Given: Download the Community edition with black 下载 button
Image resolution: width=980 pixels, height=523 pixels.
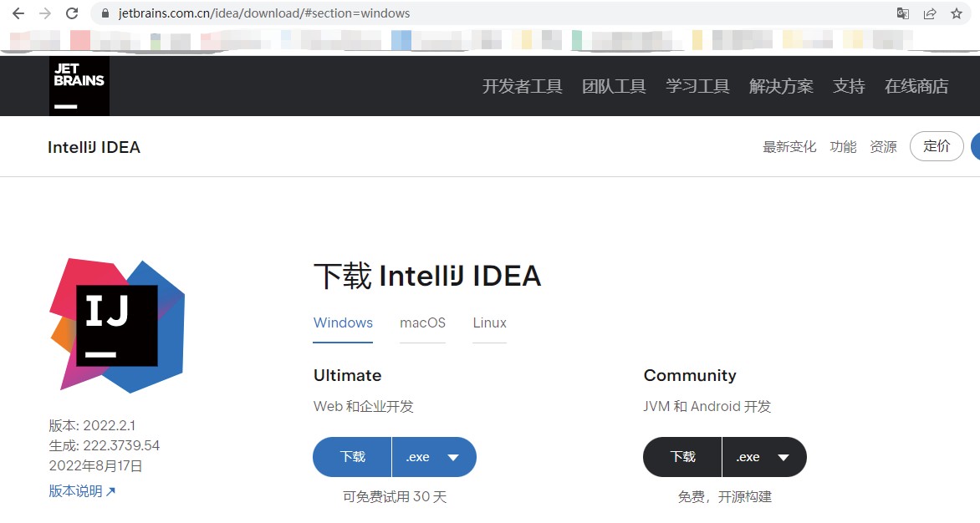Looking at the screenshot, I should click(682, 457).
